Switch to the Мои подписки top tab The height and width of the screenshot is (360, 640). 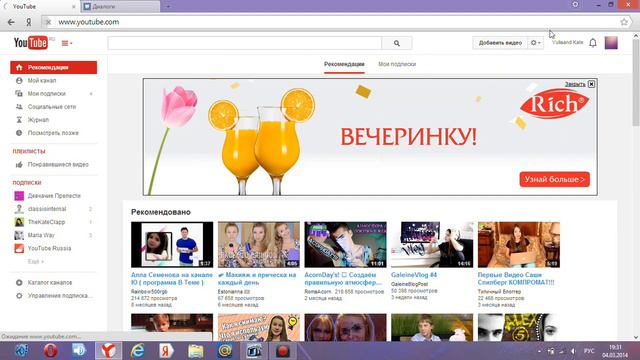[x=397, y=64]
